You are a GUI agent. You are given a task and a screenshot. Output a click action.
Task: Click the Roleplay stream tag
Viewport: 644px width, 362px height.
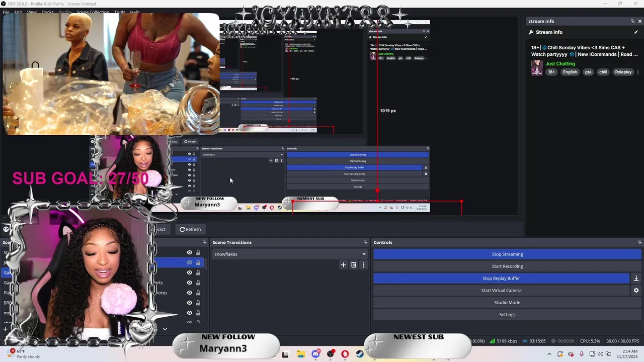click(x=623, y=72)
